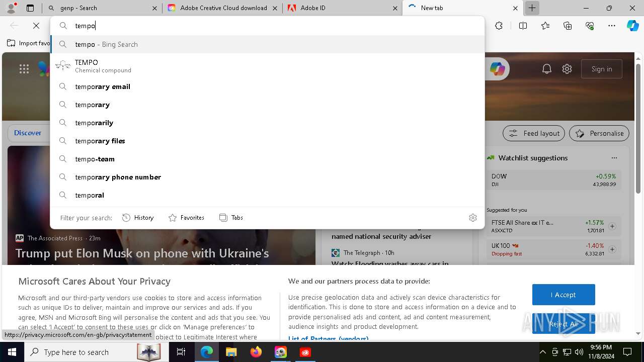Open Copilot button in MSN header
The width and height of the screenshot is (644, 362).
click(497, 69)
